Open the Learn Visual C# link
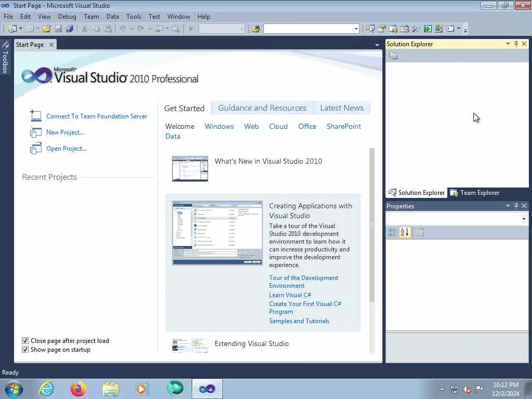The height and width of the screenshot is (399, 532). click(290, 295)
